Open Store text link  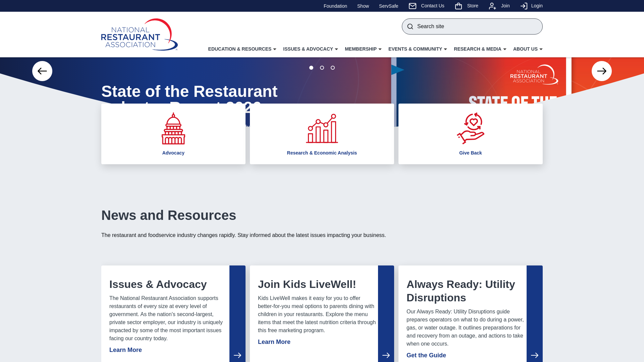pos(473,6)
